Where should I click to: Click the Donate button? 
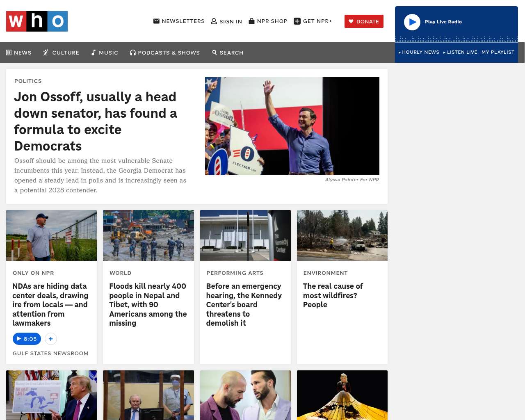(364, 21)
